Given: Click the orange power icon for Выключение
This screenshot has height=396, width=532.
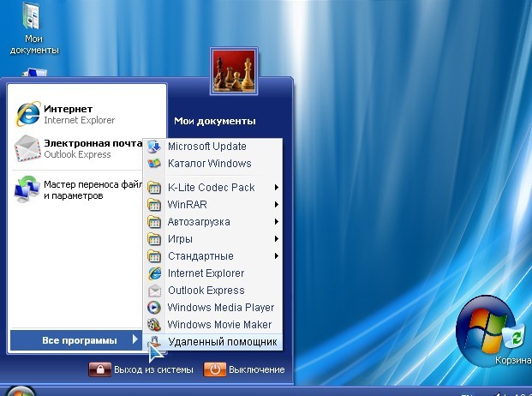Looking at the screenshot, I should pos(214,369).
